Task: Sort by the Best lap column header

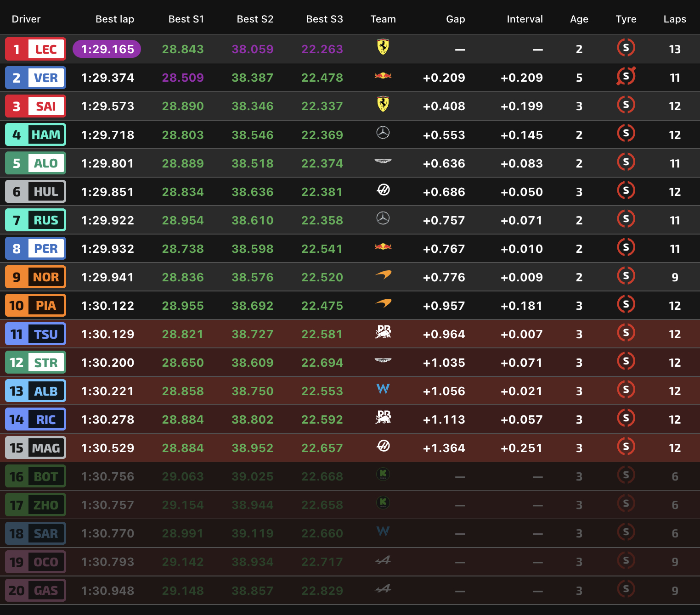Action: point(114,19)
